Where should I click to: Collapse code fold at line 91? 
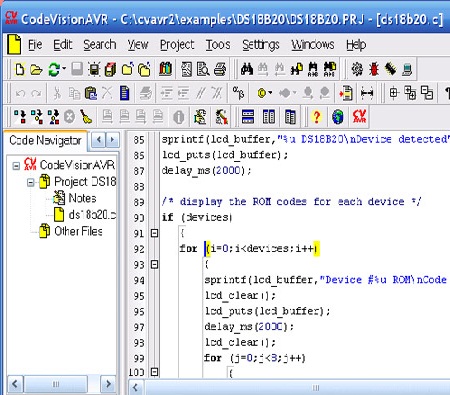154,233
